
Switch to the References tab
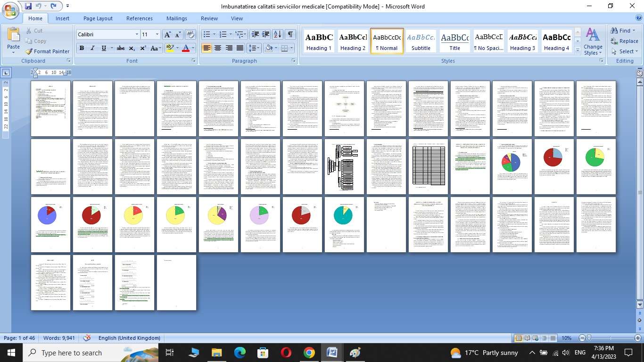click(139, 18)
